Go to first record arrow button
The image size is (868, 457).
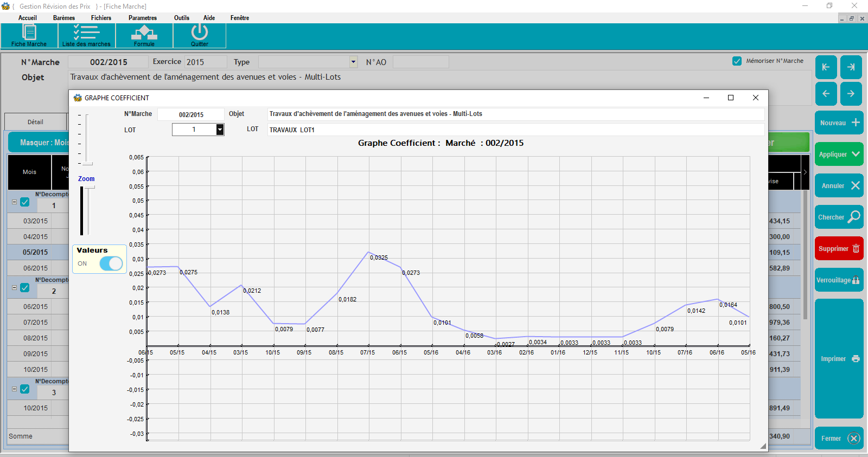coord(826,67)
